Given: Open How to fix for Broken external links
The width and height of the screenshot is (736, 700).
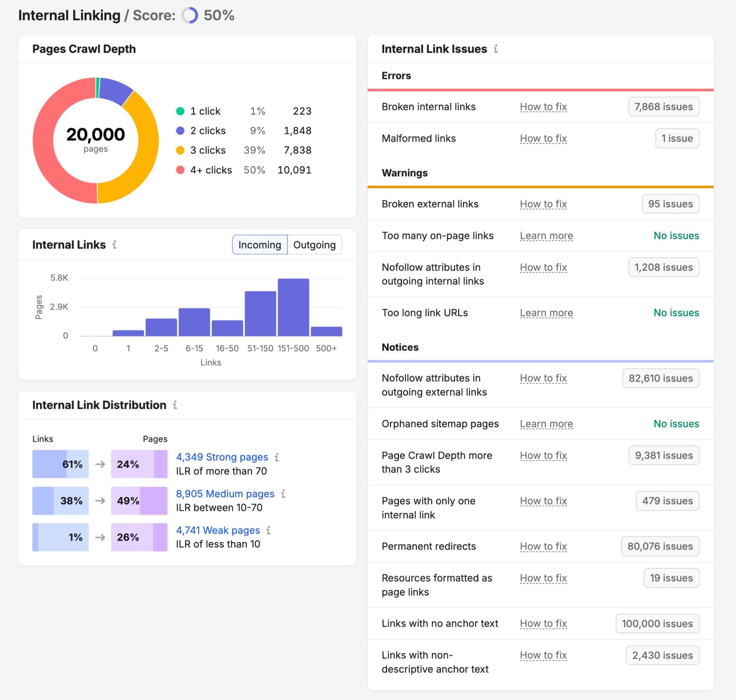Looking at the screenshot, I should pos(543,204).
